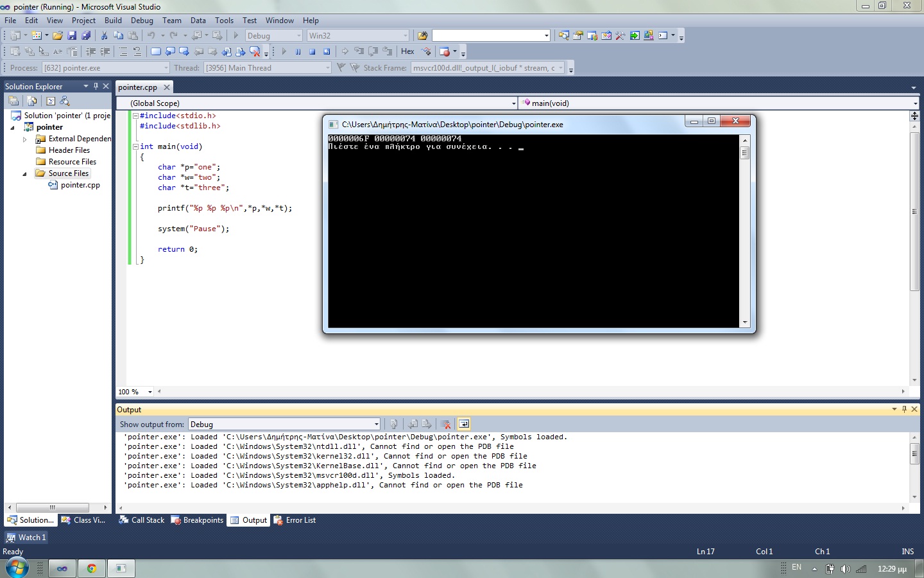Click the Show Next Statement arrow icon
The height and width of the screenshot is (578, 924).
(345, 51)
